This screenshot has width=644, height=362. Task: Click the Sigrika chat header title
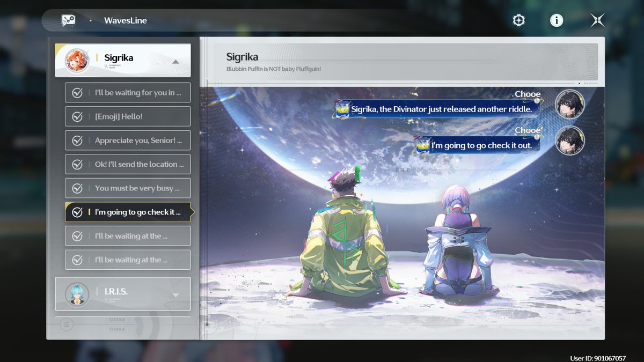click(242, 57)
